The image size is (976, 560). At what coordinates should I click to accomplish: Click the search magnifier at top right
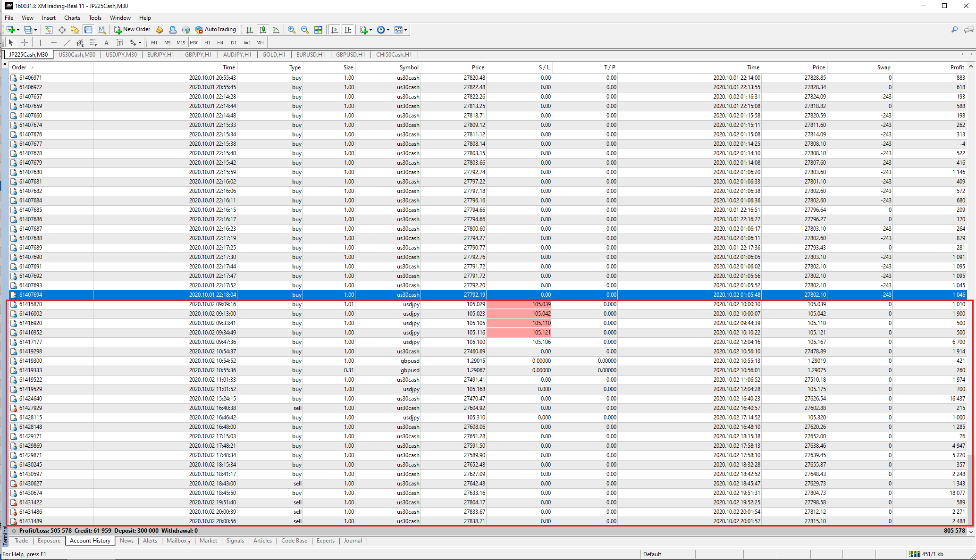[954, 30]
